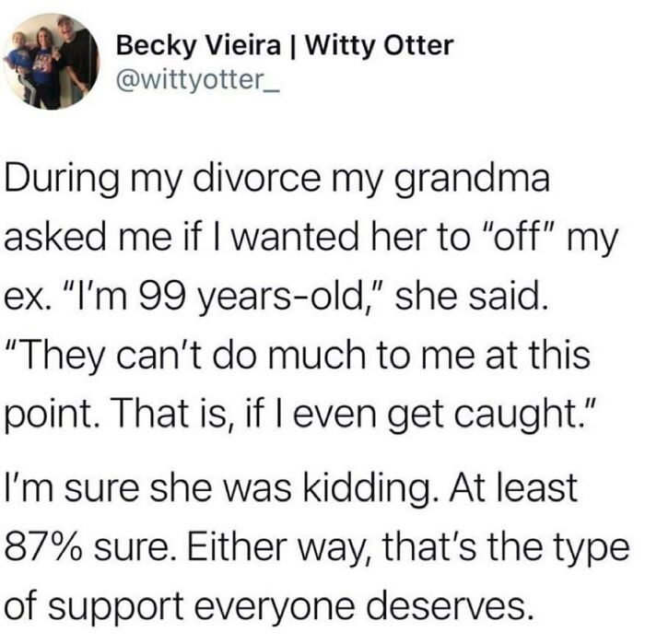
Task: Click the phrase she said
Action: [472, 296]
